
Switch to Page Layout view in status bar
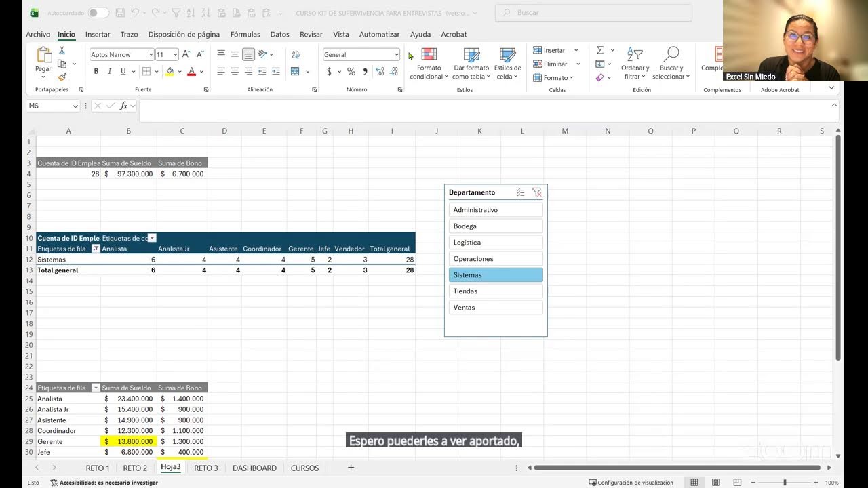pos(715,483)
